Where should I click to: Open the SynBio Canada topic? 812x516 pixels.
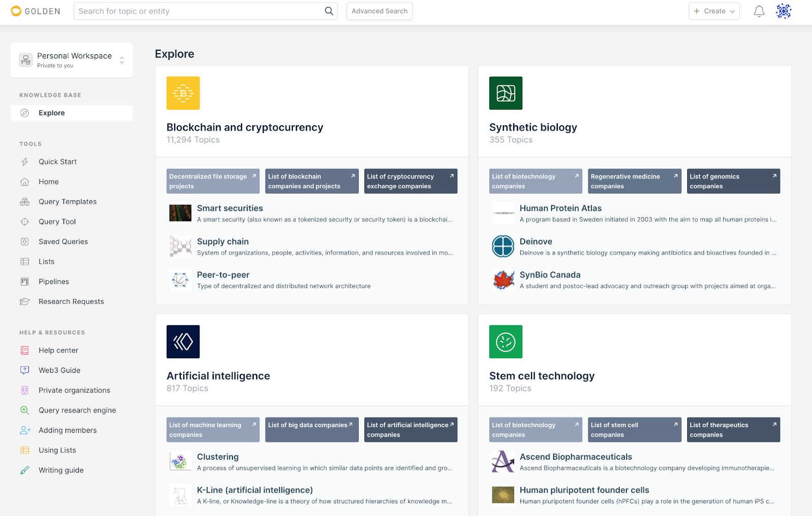(x=550, y=275)
